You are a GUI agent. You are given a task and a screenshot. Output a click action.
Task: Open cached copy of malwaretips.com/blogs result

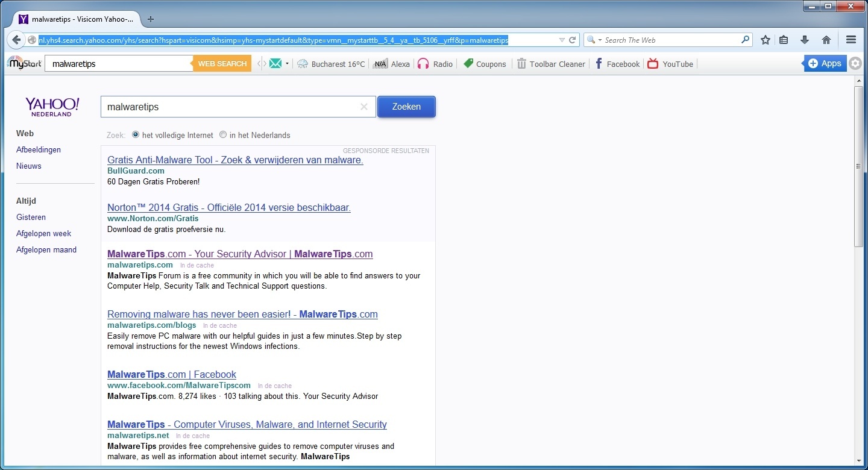click(220, 325)
